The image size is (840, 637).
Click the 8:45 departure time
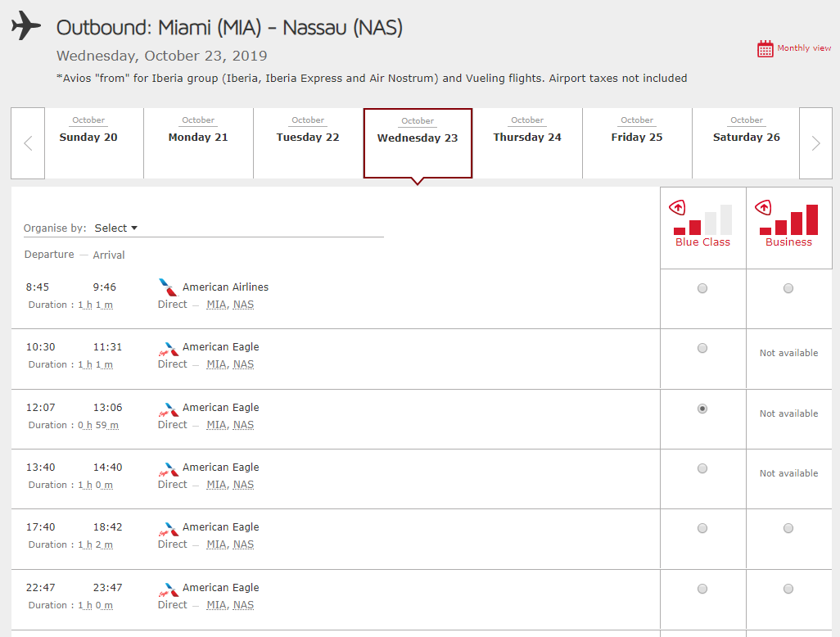pyautogui.click(x=38, y=287)
